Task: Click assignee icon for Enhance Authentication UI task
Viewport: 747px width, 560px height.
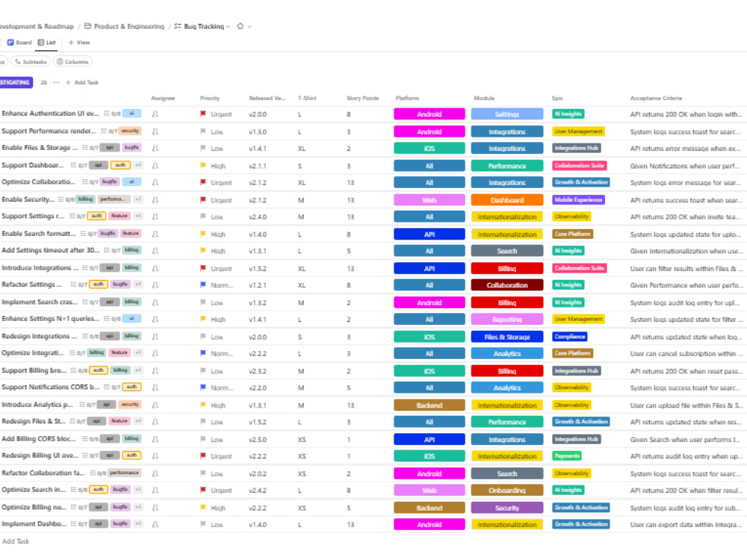Action: click(x=155, y=114)
